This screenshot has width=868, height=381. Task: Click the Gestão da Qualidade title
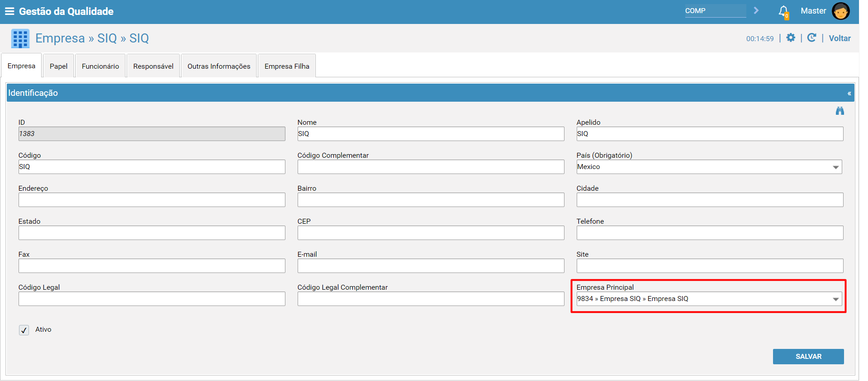pos(66,11)
